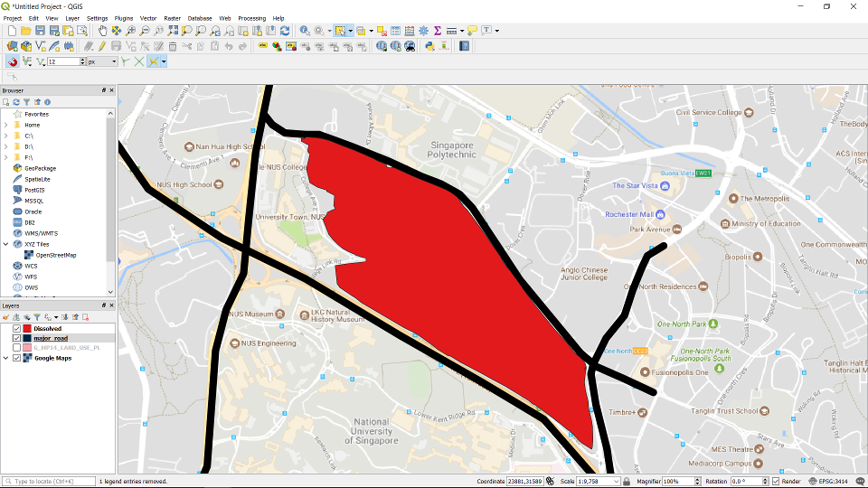Open the Python Console icon
Image resolution: width=868 pixels, height=488 pixels.
pos(429,46)
